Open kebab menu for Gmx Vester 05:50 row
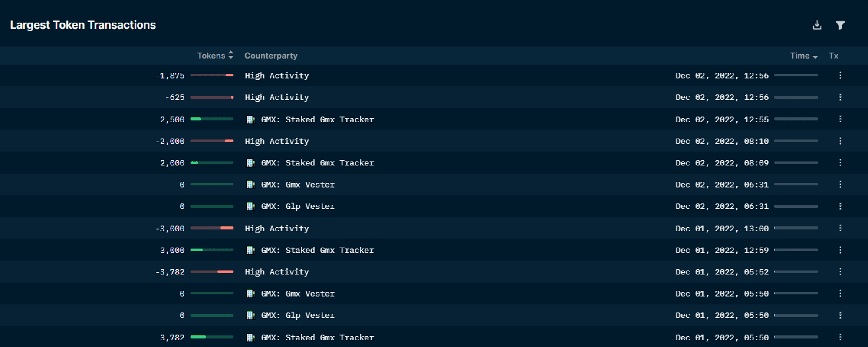868x347 pixels. [x=840, y=294]
